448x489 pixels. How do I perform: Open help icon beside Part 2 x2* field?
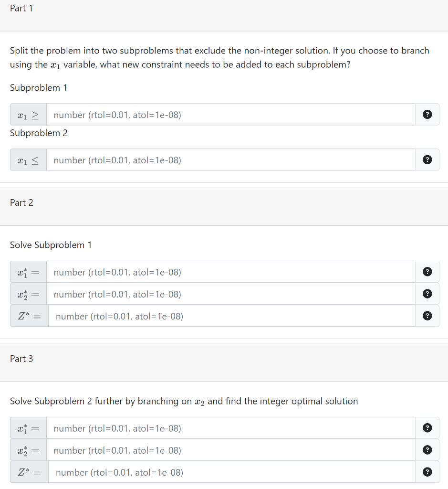[x=427, y=294]
